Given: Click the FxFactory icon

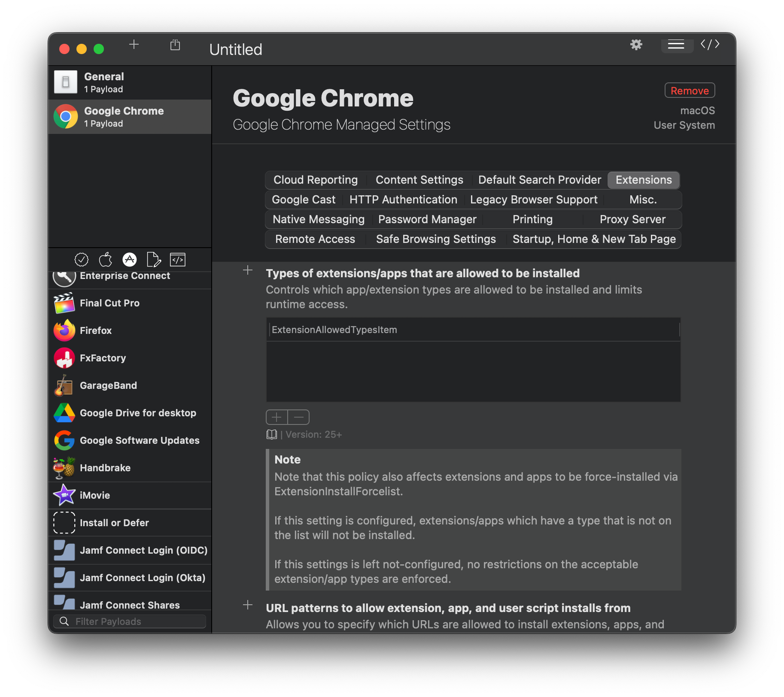Looking at the screenshot, I should click(64, 358).
